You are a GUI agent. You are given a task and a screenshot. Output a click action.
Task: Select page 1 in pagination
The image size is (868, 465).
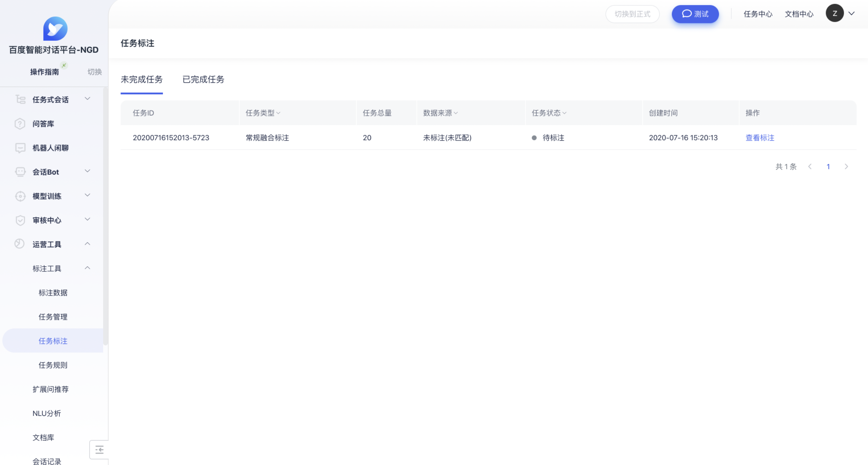pos(828,167)
